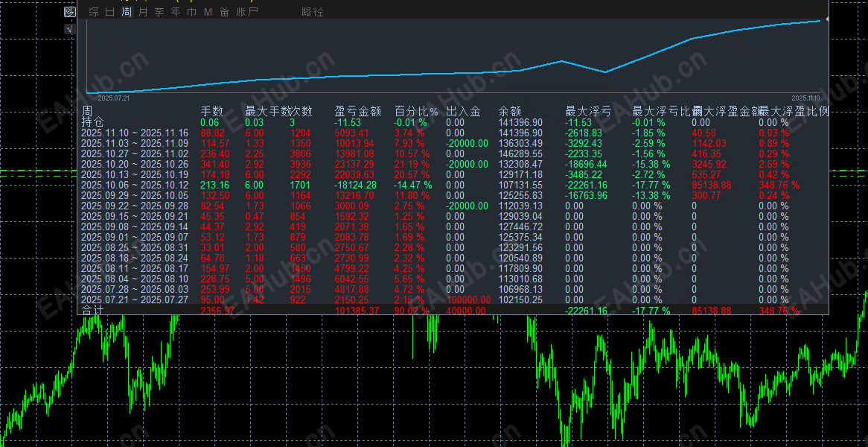Click the total profit 101385.37

click(357, 311)
